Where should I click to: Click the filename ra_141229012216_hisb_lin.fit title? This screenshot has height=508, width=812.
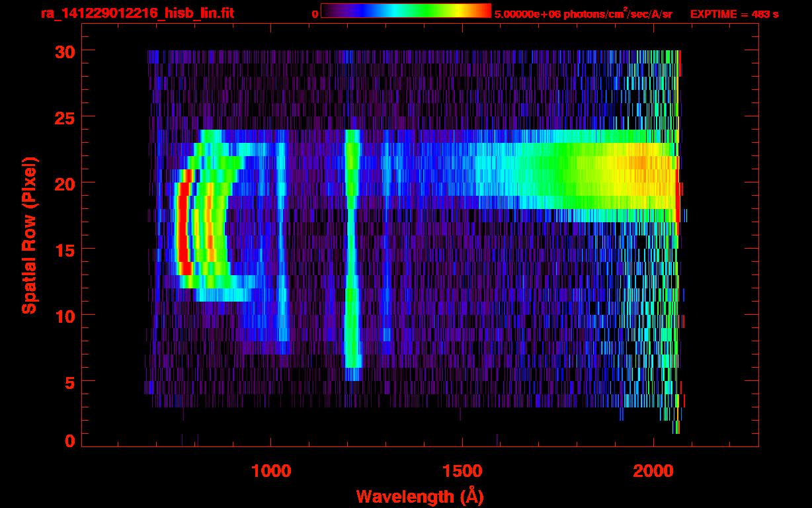click(x=137, y=13)
